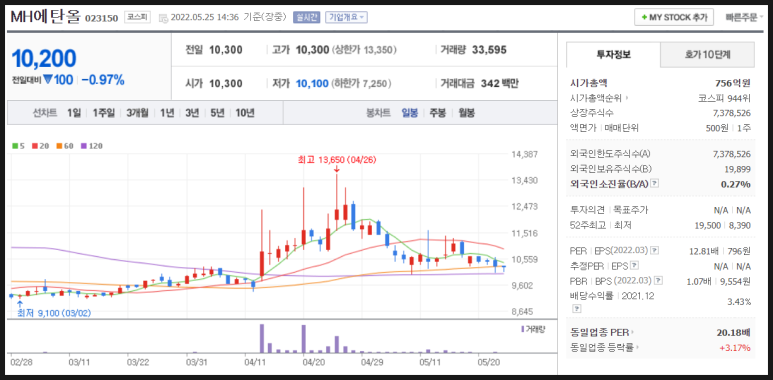The width and height of the screenshot is (773, 380).
Task: Click the -0.97% change rate
Action: tap(103, 80)
